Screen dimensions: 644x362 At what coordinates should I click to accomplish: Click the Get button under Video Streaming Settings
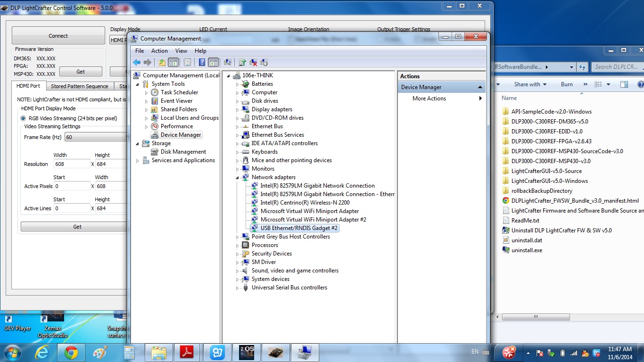74,227
